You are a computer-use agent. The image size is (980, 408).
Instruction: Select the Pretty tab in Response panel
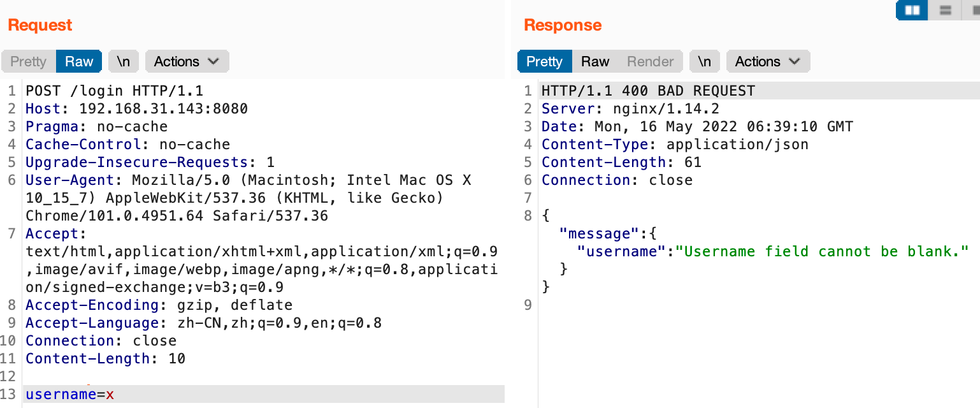pos(544,61)
